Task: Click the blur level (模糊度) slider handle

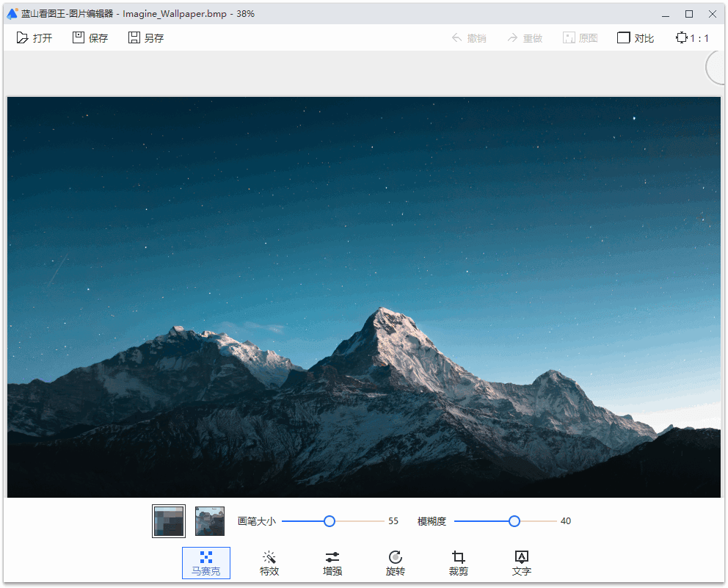Action: pos(514,521)
